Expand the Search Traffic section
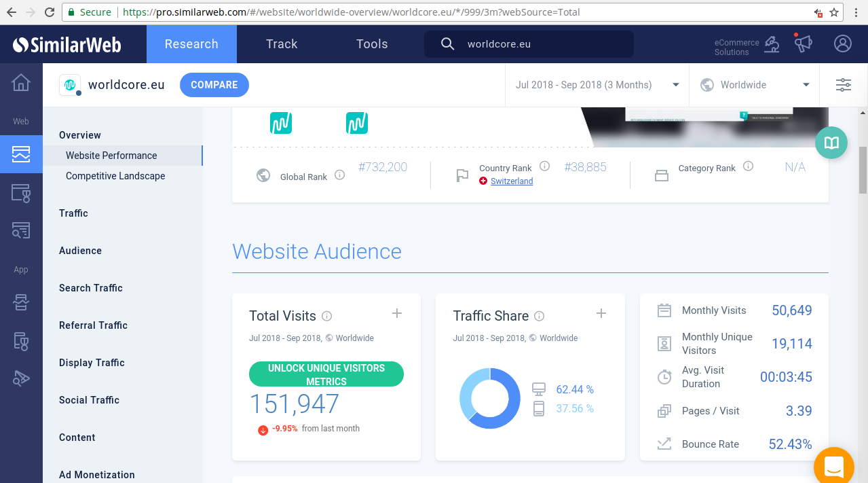This screenshot has height=483, width=868. [x=91, y=288]
